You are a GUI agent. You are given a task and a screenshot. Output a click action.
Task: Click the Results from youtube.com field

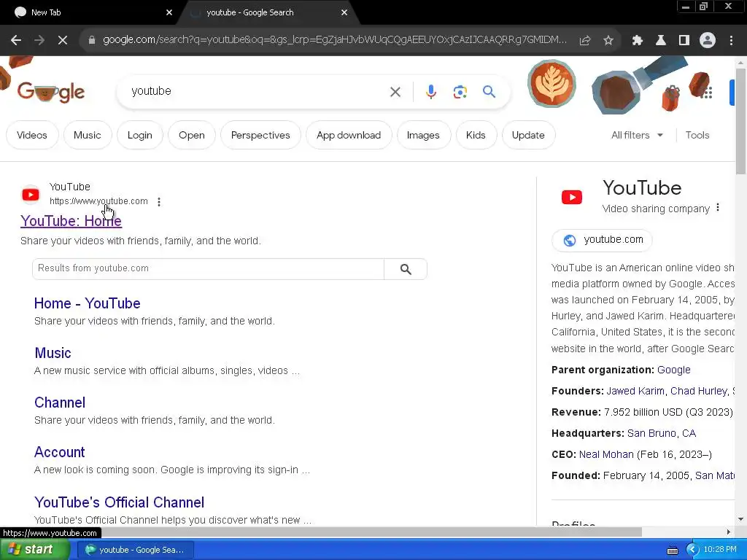208,269
